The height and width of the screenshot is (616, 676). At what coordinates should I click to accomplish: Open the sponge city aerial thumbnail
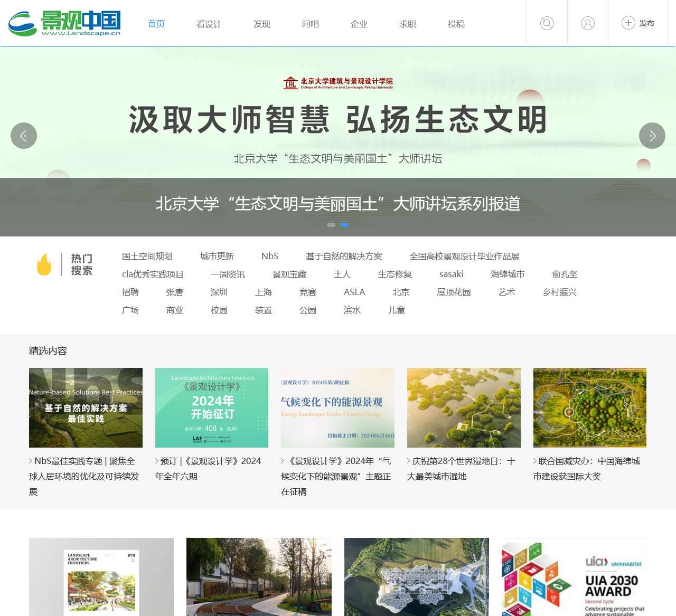(590, 407)
